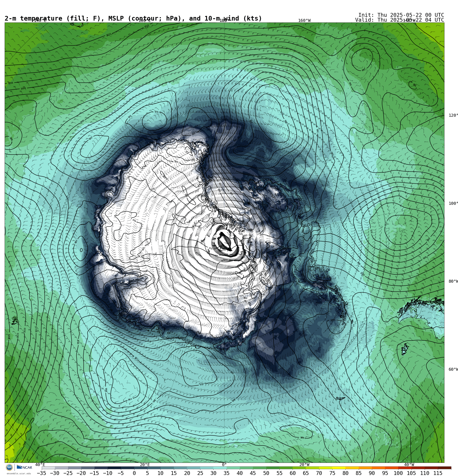Image resolution: width=458 pixels, height=476 pixels.
Task: Click the NSF logo
Action: click(x=9, y=467)
